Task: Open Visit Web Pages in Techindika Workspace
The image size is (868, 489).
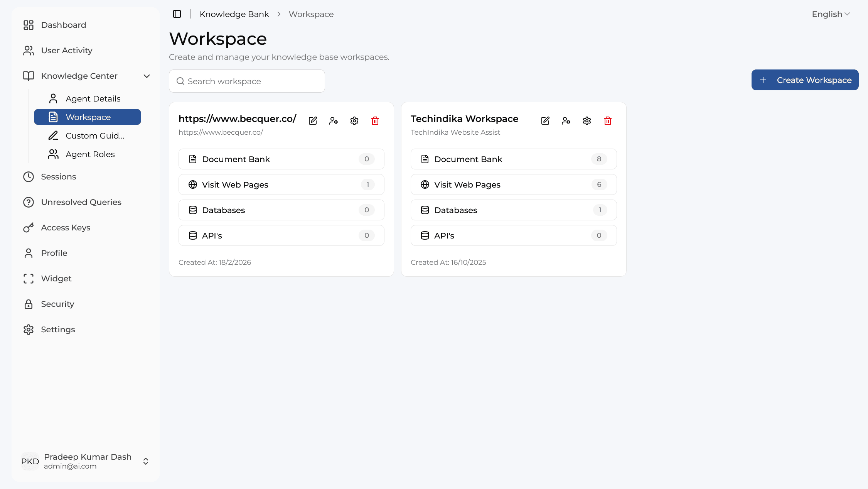Action: tap(514, 184)
